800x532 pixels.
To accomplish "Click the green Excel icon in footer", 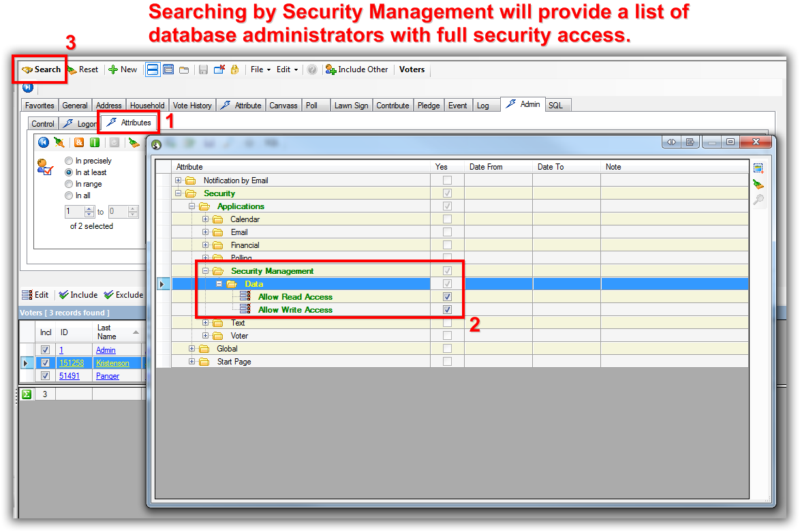I will [26, 394].
